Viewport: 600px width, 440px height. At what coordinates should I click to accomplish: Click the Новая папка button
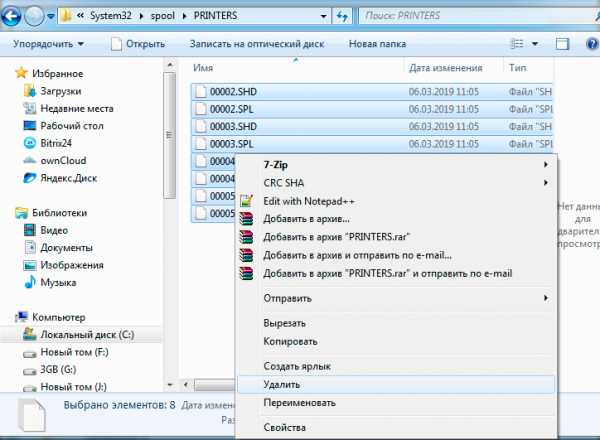[377, 44]
